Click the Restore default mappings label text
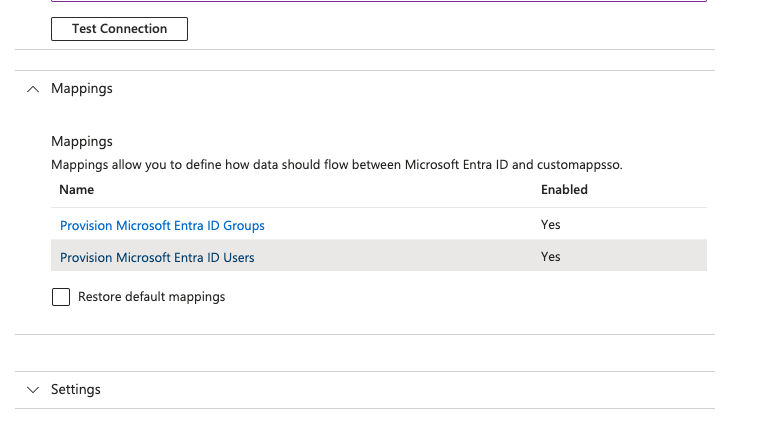 tap(151, 297)
